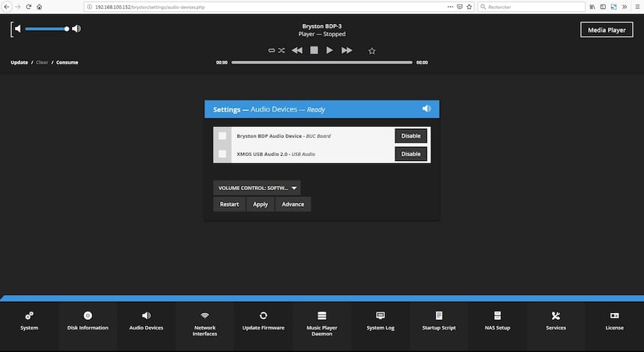
Task: Check the XMOS USB Audio 2.0 checkbox
Action: pos(222,154)
